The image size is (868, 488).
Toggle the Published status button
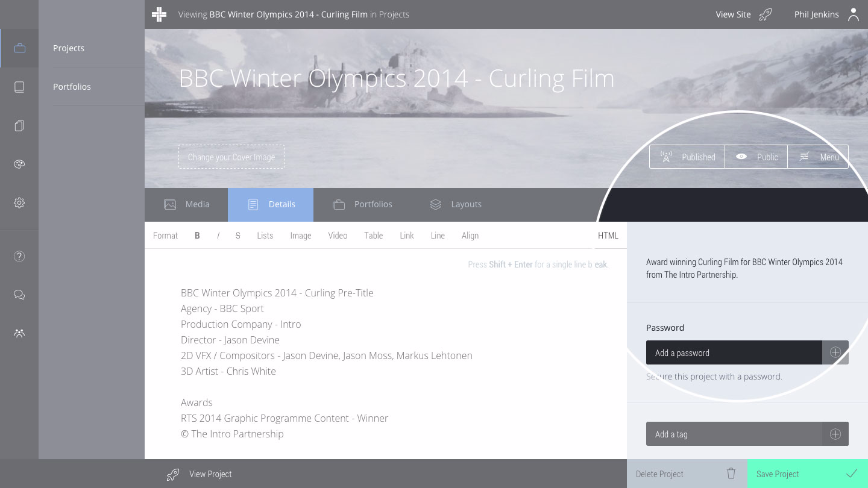coord(687,157)
